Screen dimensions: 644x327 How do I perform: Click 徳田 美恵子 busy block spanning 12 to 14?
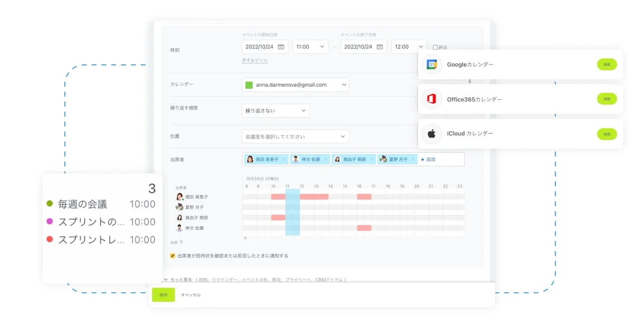point(314,197)
